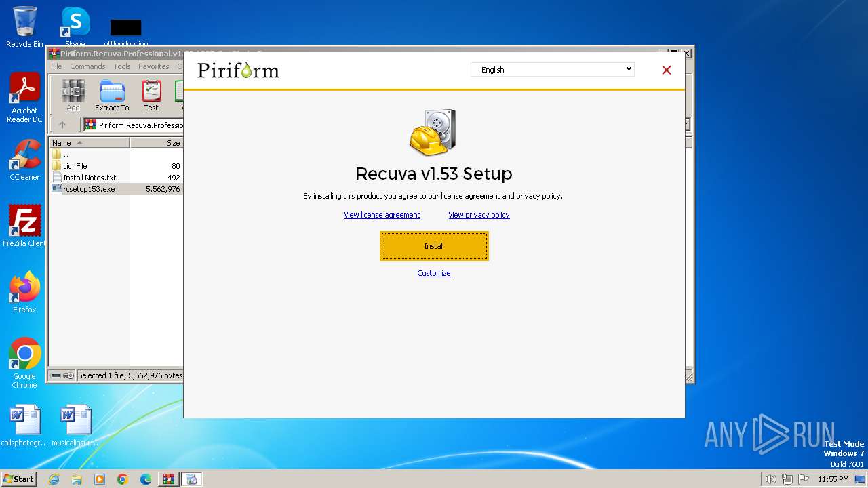868x488 pixels.
Task: Launch Edge from taskbar
Action: point(146,479)
